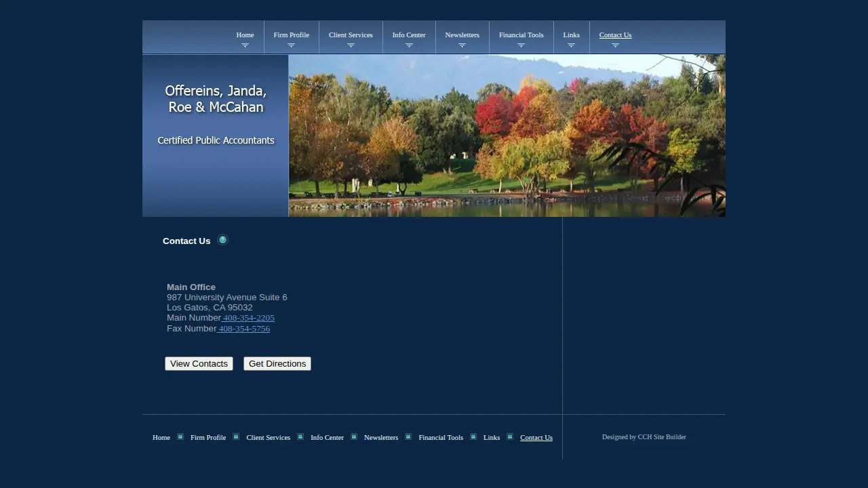This screenshot has height=488, width=868.
Task: Click the Get Directions button
Action: click(277, 364)
